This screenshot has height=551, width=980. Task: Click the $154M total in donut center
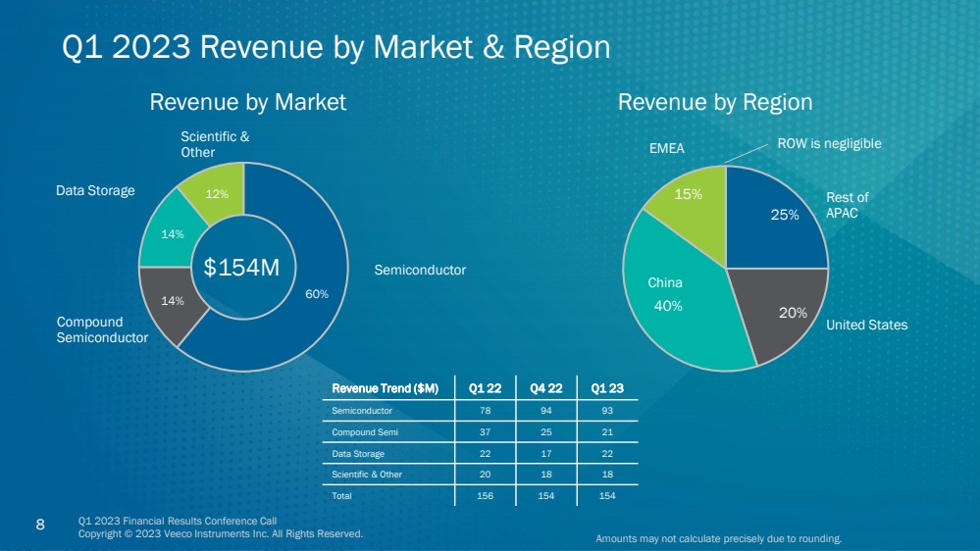pyautogui.click(x=242, y=267)
